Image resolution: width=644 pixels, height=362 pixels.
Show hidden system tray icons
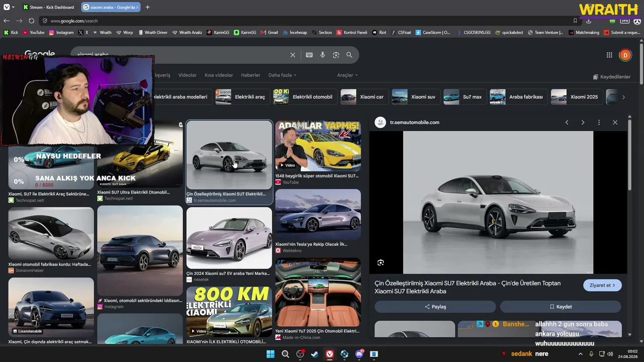tap(580, 354)
